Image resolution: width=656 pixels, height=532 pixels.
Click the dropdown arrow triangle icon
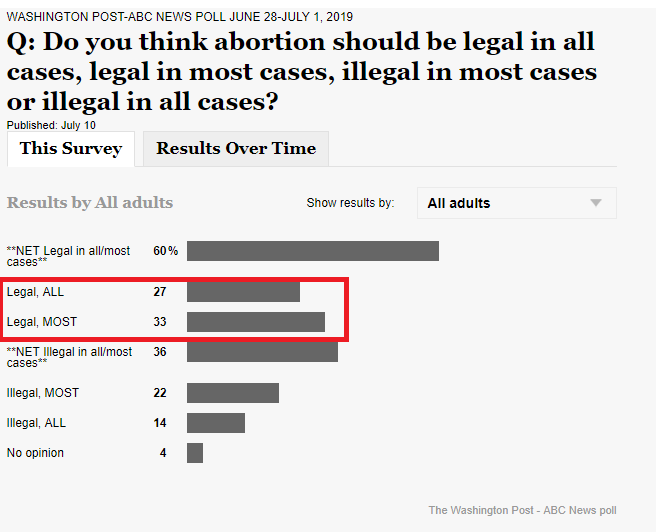tap(596, 203)
